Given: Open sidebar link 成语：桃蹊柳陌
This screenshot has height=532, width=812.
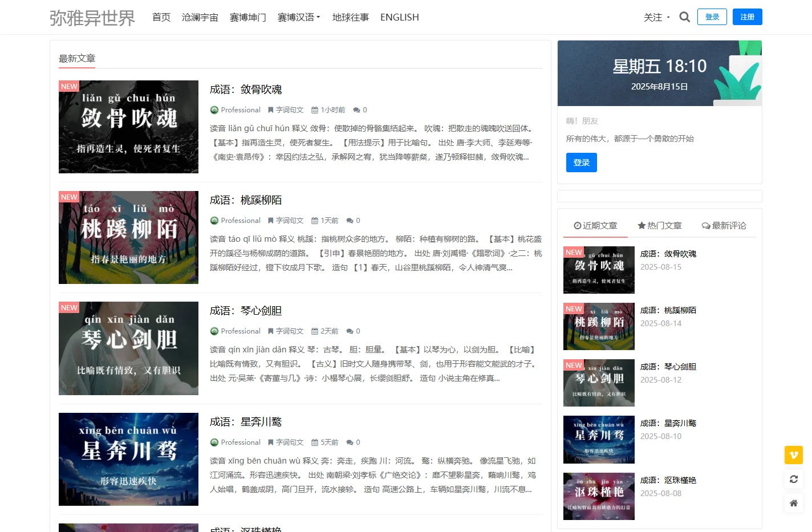Looking at the screenshot, I should 668,310.
